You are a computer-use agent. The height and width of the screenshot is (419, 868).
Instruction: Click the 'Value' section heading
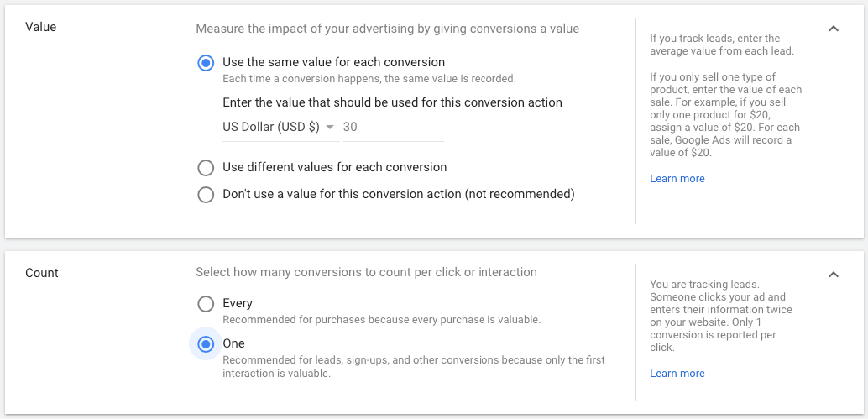pyautogui.click(x=41, y=27)
